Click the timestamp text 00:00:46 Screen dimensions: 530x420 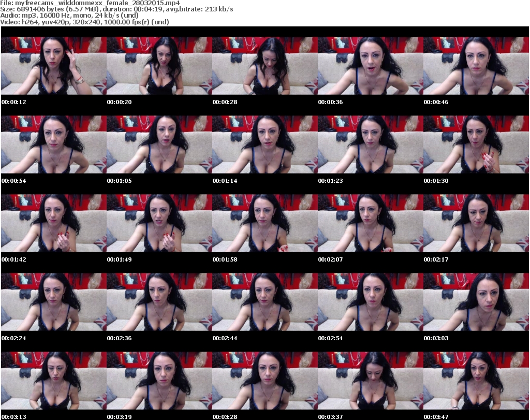436,102
